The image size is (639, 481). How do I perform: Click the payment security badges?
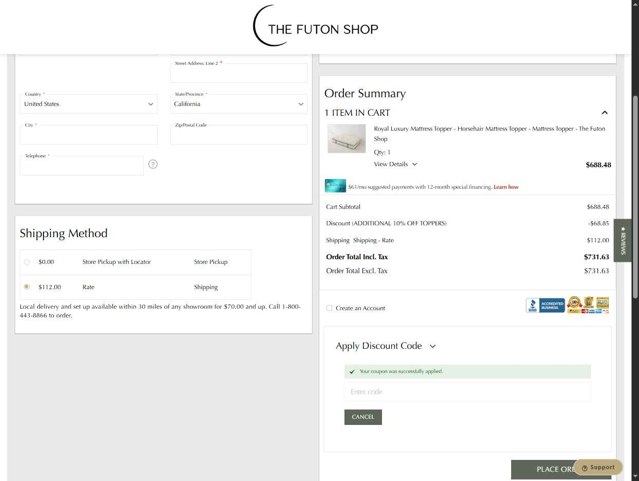[x=588, y=305]
